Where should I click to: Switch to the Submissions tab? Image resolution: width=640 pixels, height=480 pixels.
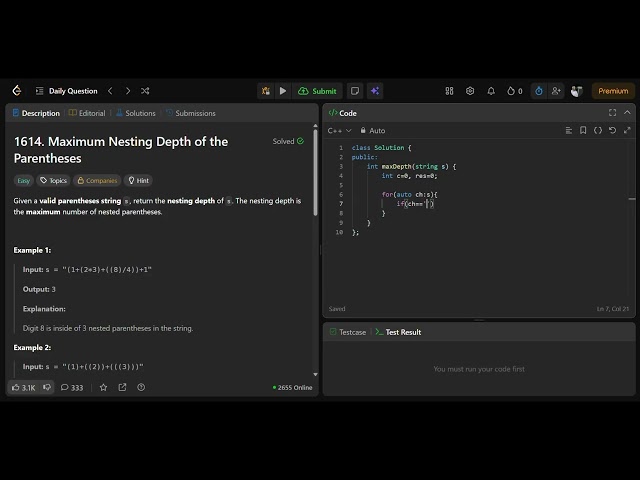[x=191, y=113]
